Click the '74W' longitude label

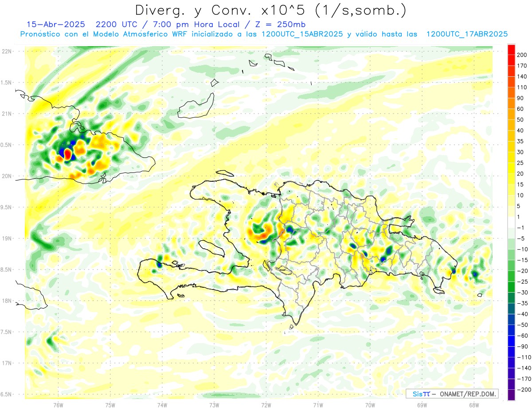click(x=162, y=404)
